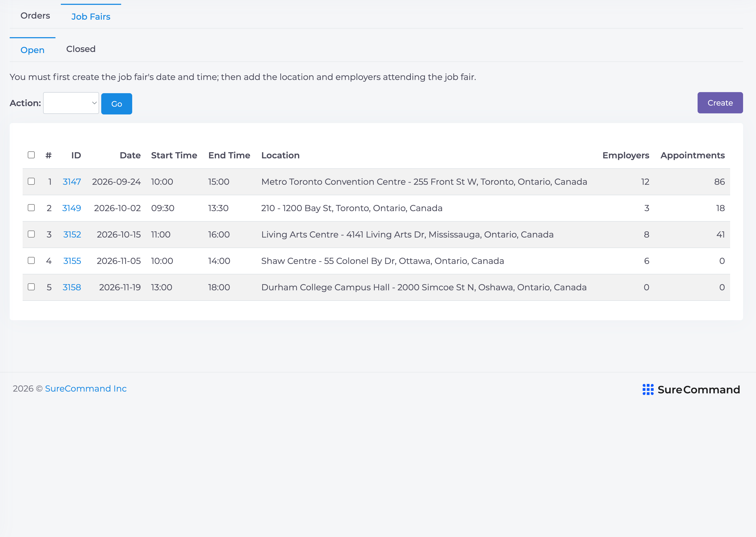Open job fair ID 3152 link
The height and width of the screenshot is (537, 756).
tap(72, 235)
